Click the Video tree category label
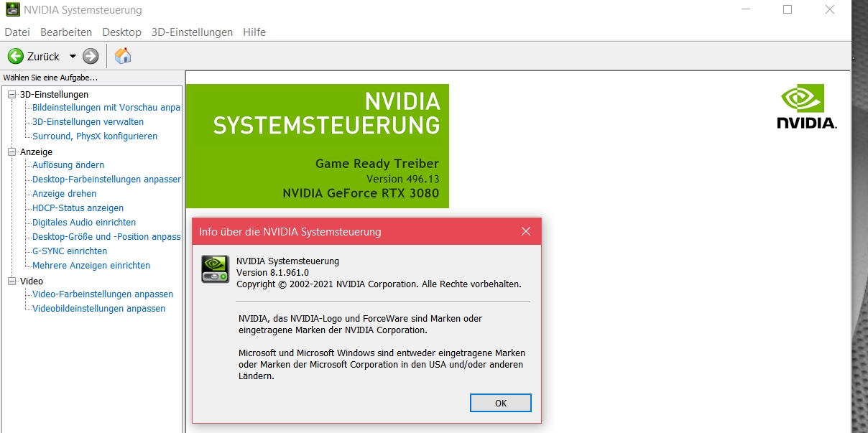 [x=31, y=281]
